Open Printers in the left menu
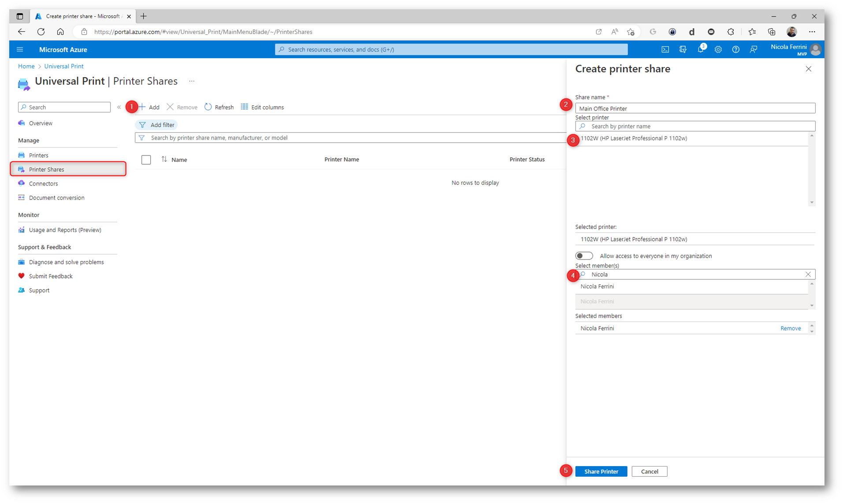Image resolution: width=843 pixels, height=504 pixels. click(38, 155)
